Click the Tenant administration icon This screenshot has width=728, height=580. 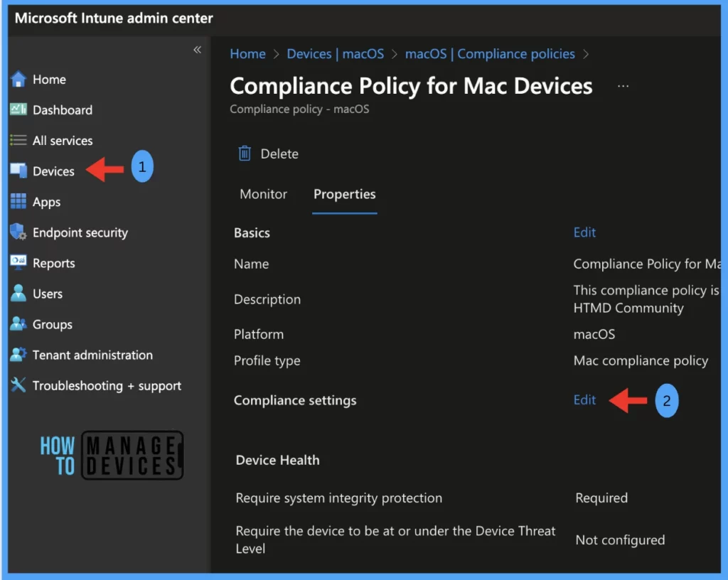tap(18, 355)
